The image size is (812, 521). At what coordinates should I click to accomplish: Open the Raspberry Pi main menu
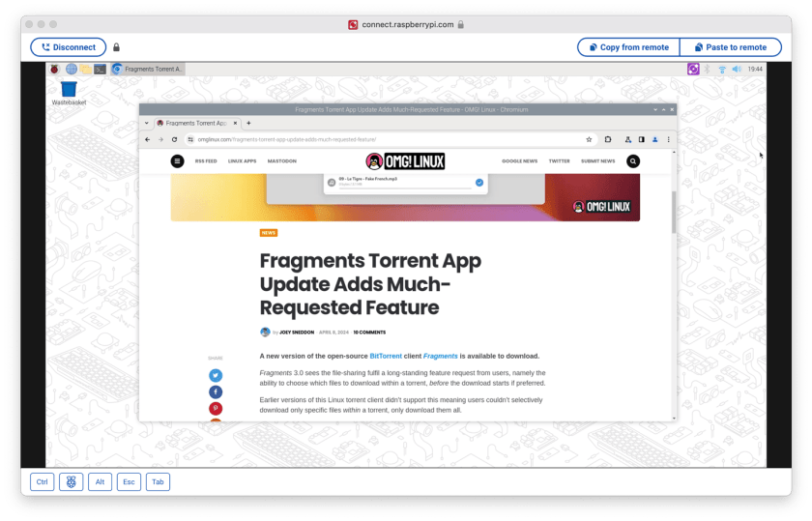(x=55, y=69)
